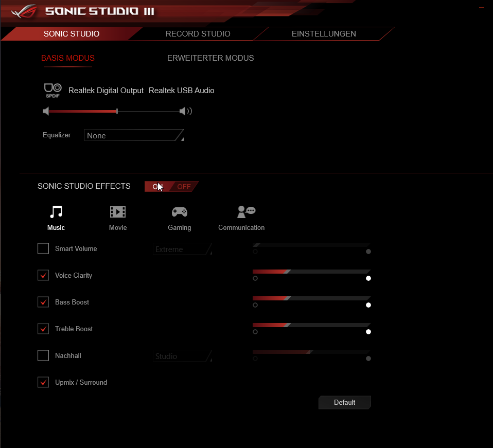Click the main volume slider handle
493x448 pixels.
coord(117,111)
